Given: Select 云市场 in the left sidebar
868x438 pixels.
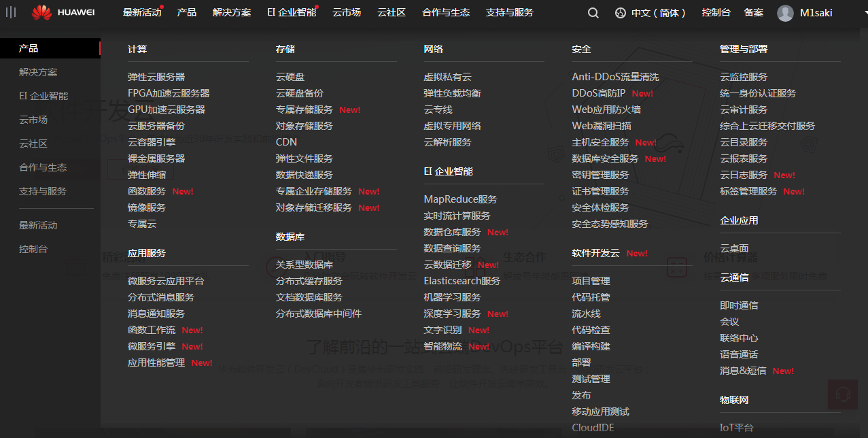Looking at the screenshot, I should [33, 120].
